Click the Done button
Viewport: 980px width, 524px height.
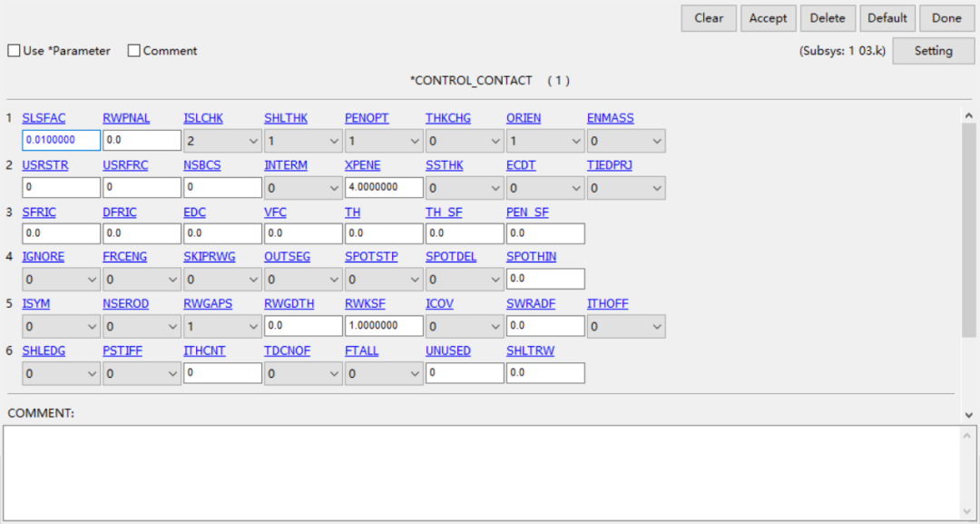(946, 18)
